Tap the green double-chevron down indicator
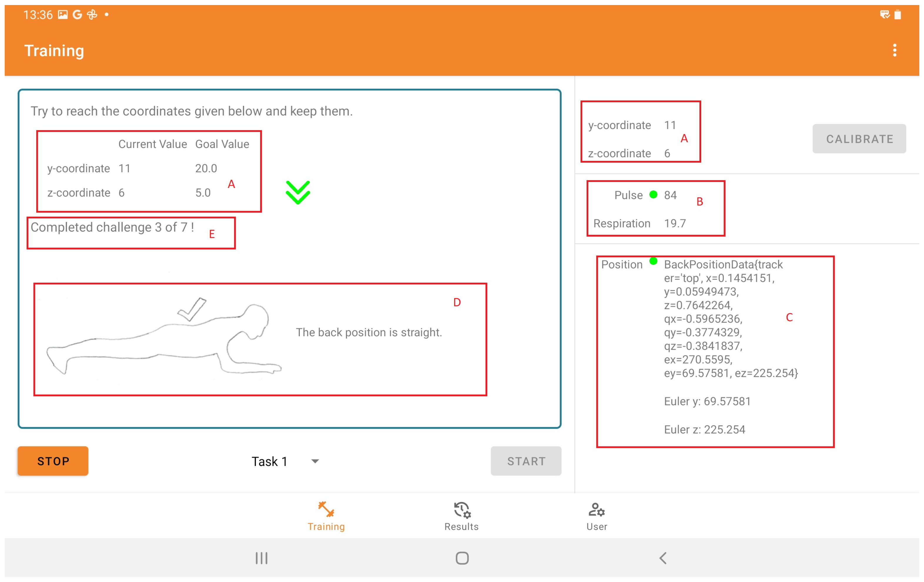This screenshot has height=582, width=924. (x=298, y=192)
